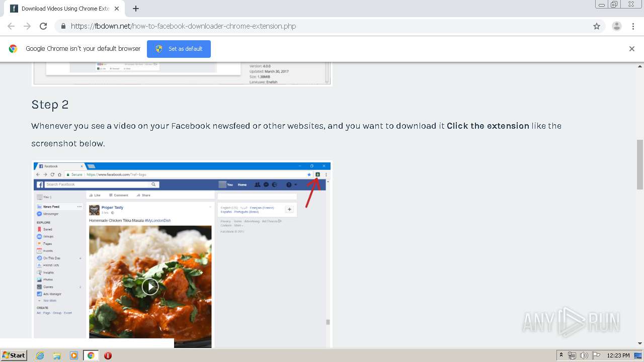
Task: Open Opera icon on taskbar
Action: coord(108,355)
